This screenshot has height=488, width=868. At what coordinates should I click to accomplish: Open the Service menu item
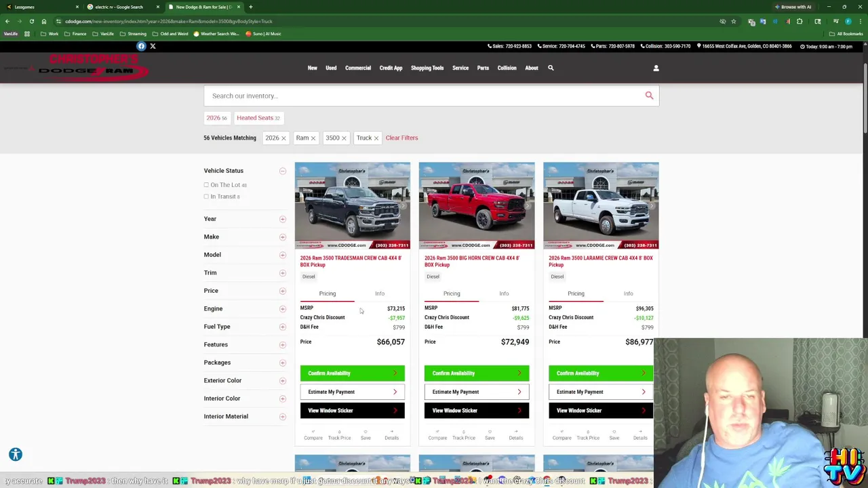click(x=460, y=68)
